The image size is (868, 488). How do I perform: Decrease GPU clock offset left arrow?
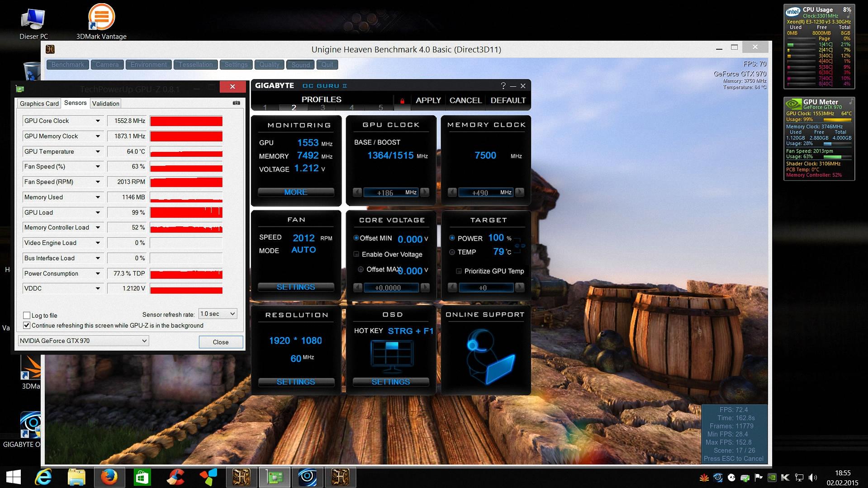point(357,192)
